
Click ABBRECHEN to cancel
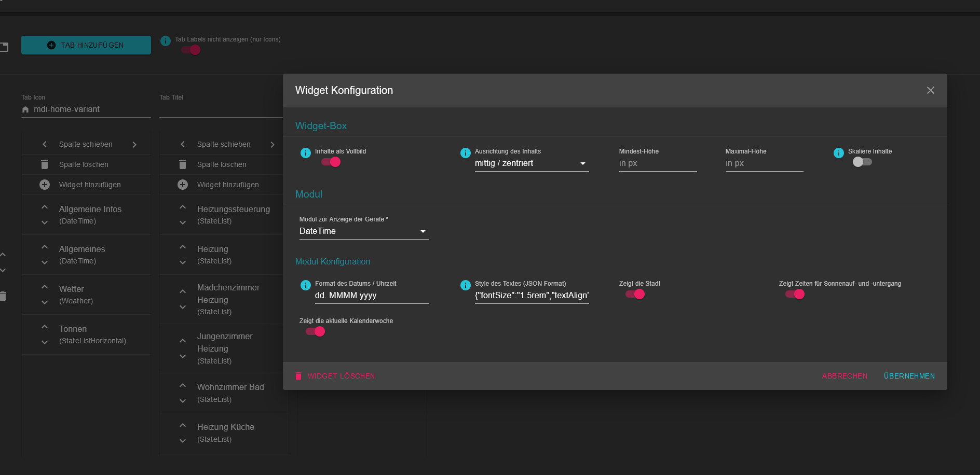[x=845, y=376]
